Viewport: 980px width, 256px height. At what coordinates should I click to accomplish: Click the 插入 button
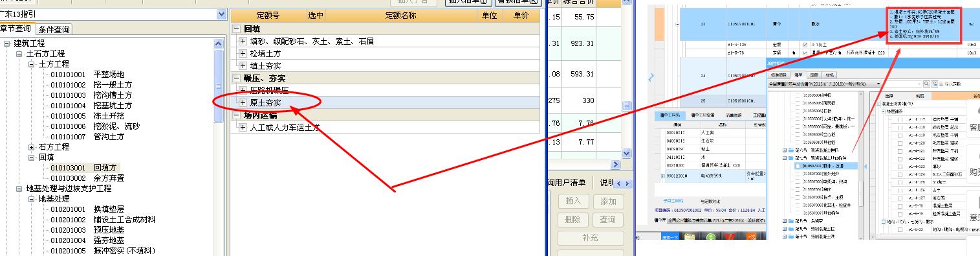(573, 202)
